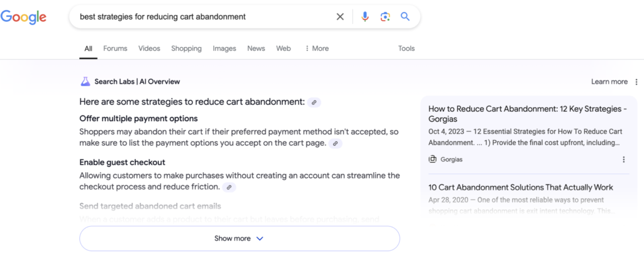Open the link icon next to the strategies heading

(314, 102)
